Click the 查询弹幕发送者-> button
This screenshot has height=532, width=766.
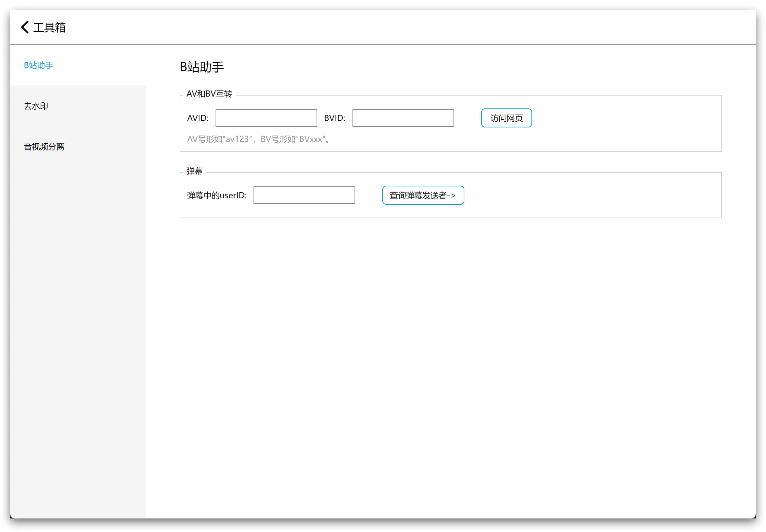(x=423, y=195)
